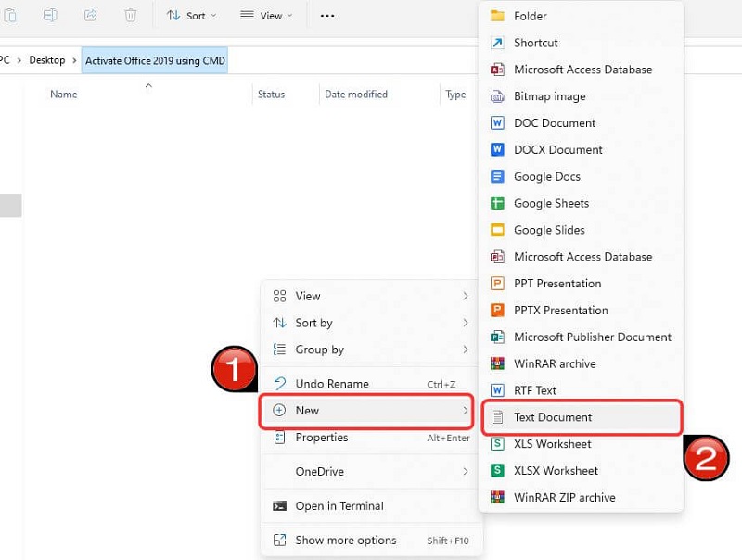742x560 pixels.
Task: Create a new WinRAR ZIP archive
Action: (x=582, y=498)
